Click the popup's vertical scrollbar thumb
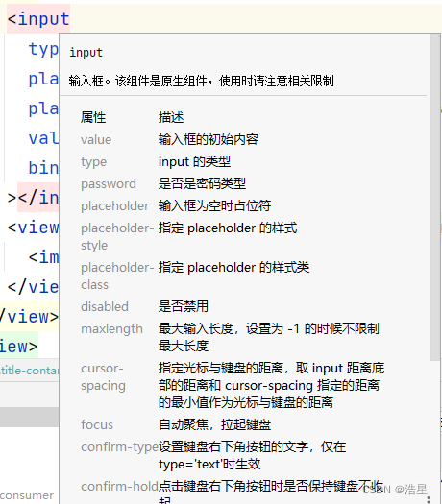This screenshot has height=504, width=442. tap(435, 197)
